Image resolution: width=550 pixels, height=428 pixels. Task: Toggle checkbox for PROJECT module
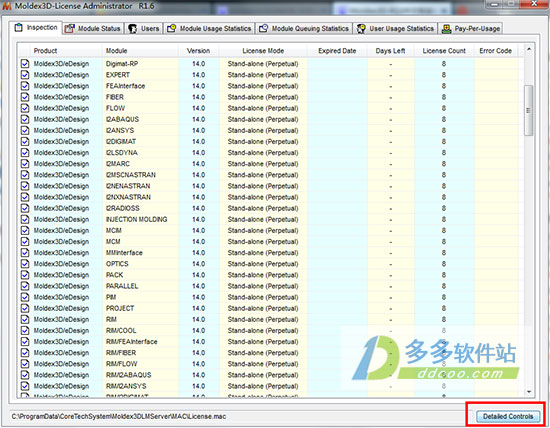(x=25, y=308)
